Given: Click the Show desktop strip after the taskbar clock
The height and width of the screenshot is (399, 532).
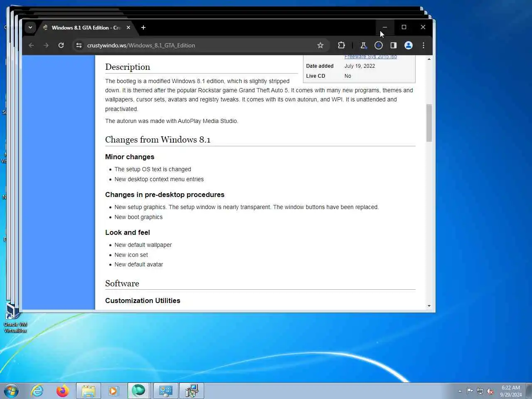Looking at the screenshot, I should tap(529, 391).
